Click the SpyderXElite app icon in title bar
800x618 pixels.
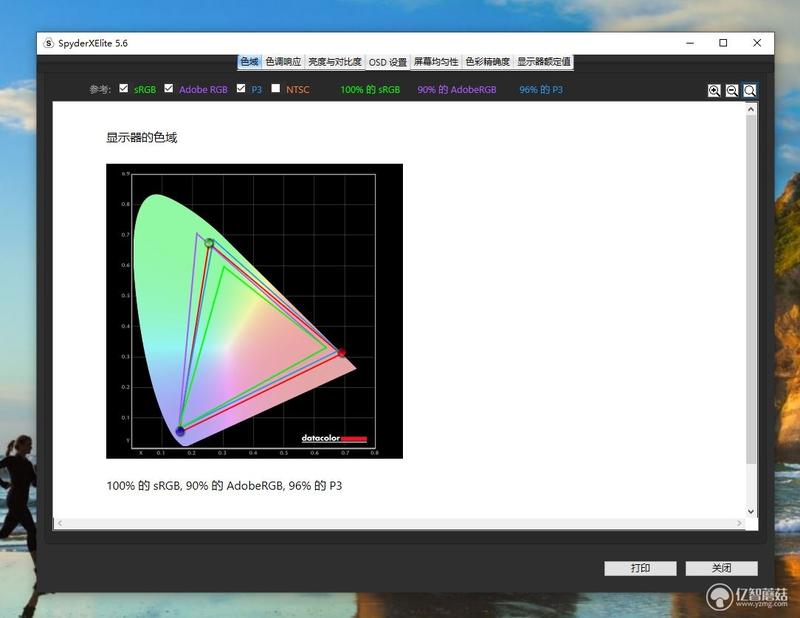point(48,43)
